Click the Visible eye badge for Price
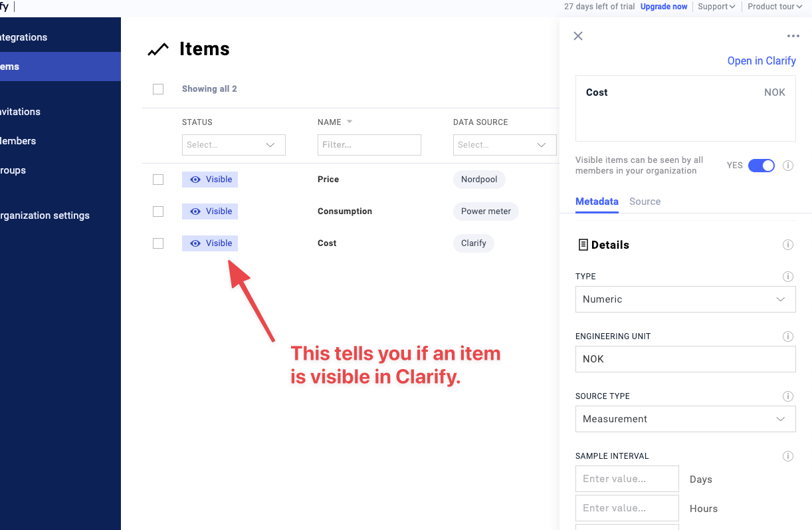Screen dimensions: 812x530 pyautogui.click(x=210, y=180)
